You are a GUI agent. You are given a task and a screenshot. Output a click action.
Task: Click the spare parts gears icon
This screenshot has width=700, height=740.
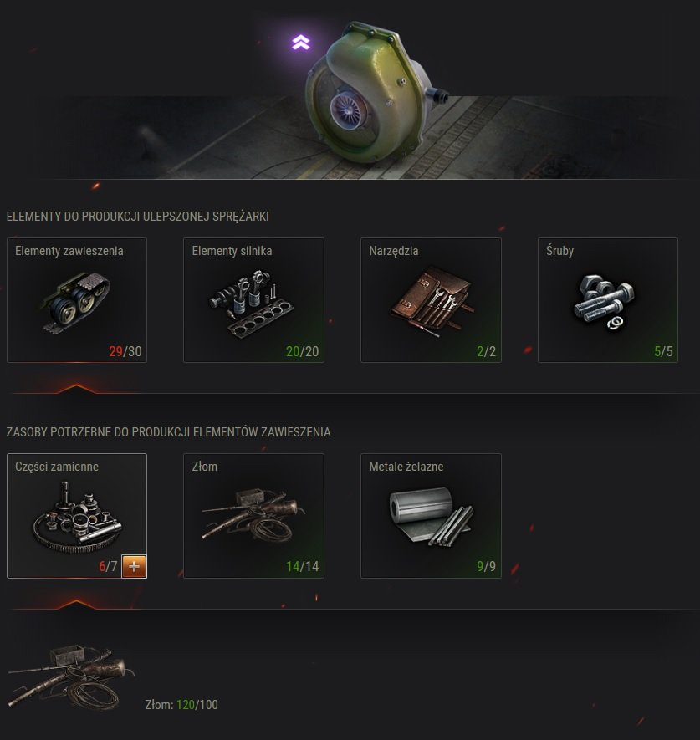click(x=78, y=517)
